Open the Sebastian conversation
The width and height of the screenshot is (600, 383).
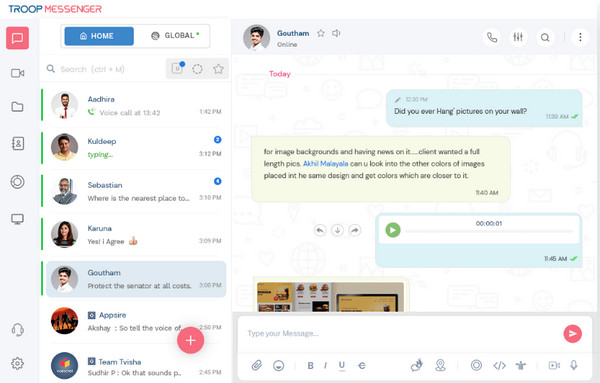(134, 191)
